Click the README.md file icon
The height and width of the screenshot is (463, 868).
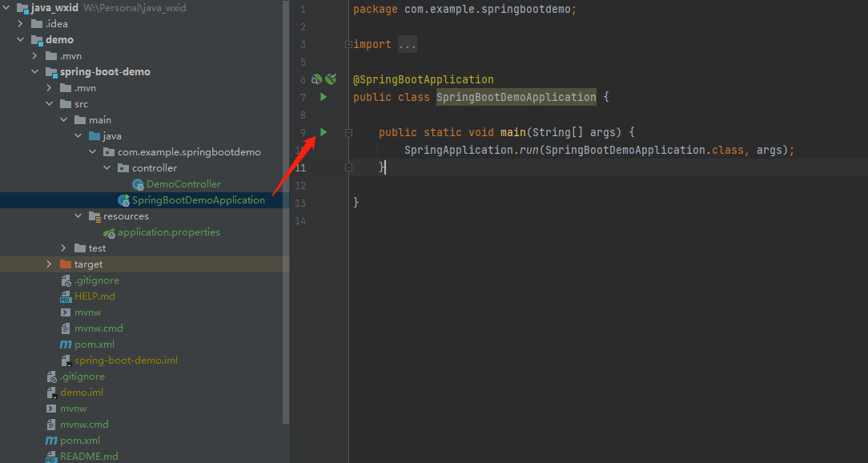pos(51,457)
